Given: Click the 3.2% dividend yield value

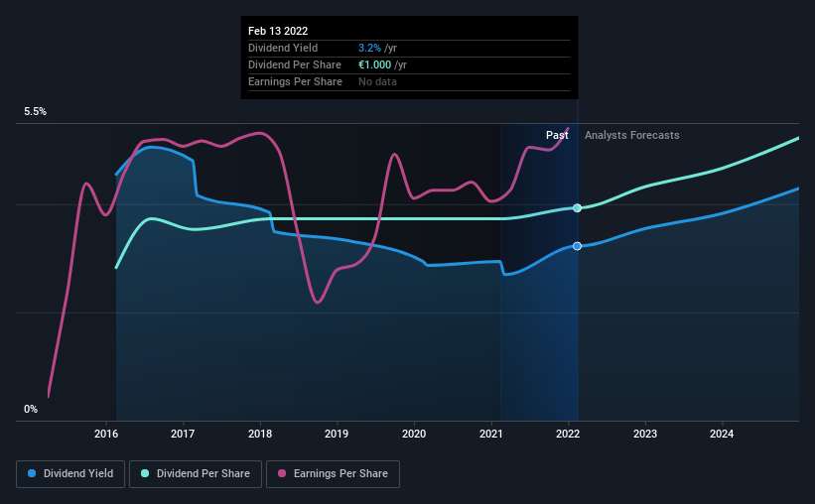Looking at the screenshot, I should tap(369, 48).
